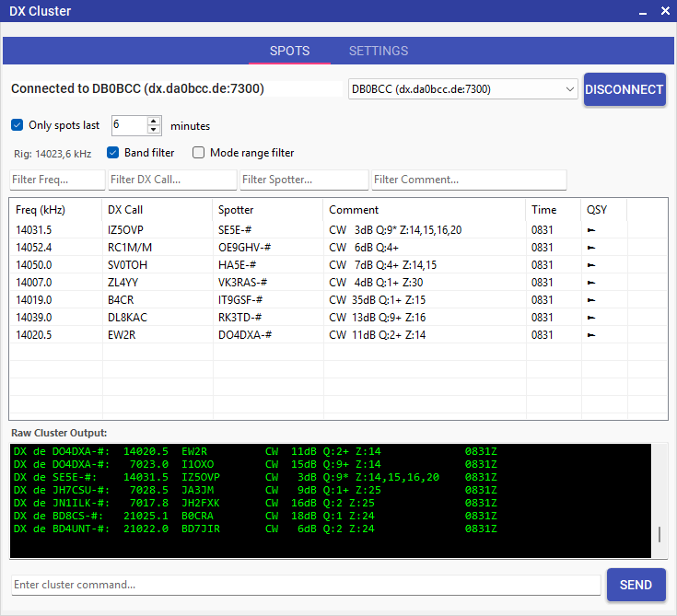Click DX call ZL4YY in table
This screenshot has width=677, height=616.
123,283
